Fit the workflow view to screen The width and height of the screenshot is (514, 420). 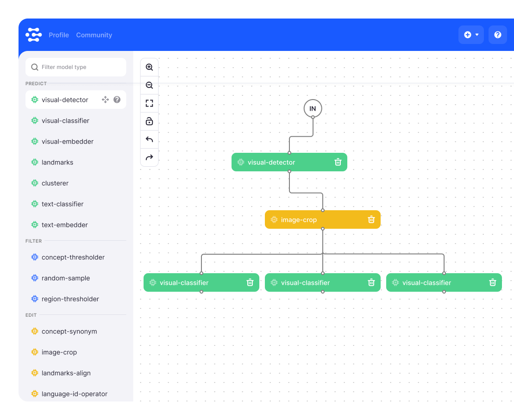149,103
